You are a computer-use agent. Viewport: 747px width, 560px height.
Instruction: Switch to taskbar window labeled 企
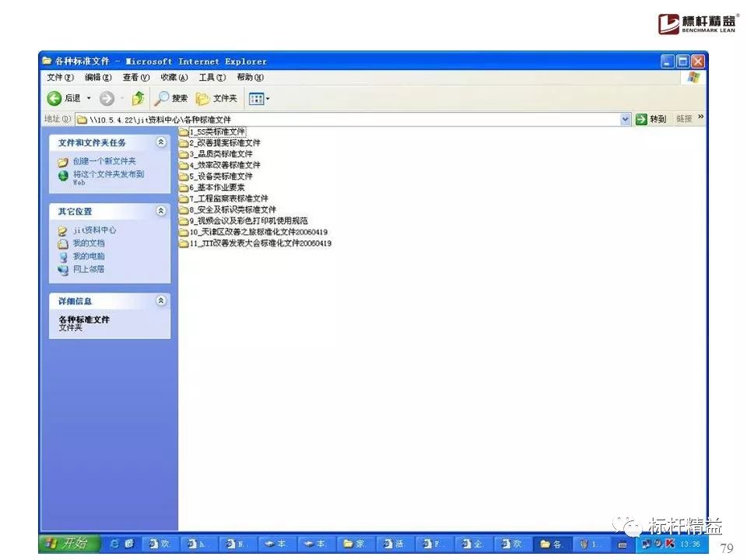pyautogui.click(x=473, y=544)
